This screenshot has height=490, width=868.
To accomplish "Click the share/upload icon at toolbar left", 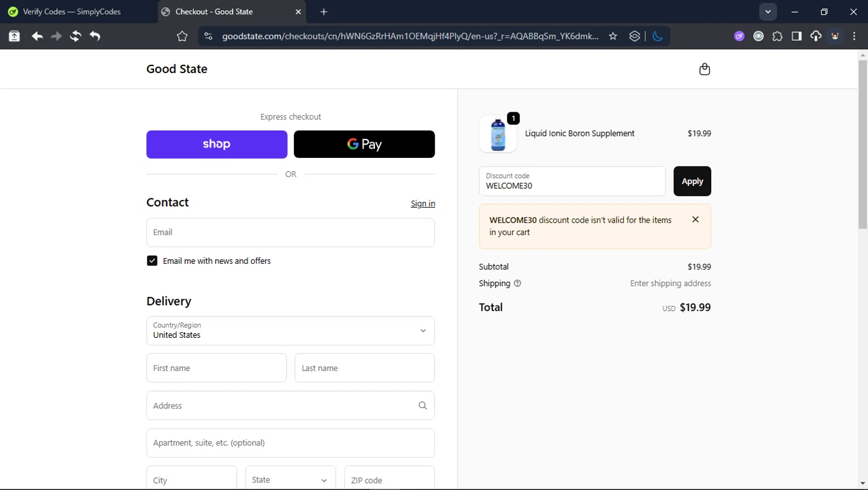I will click(14, 36).
